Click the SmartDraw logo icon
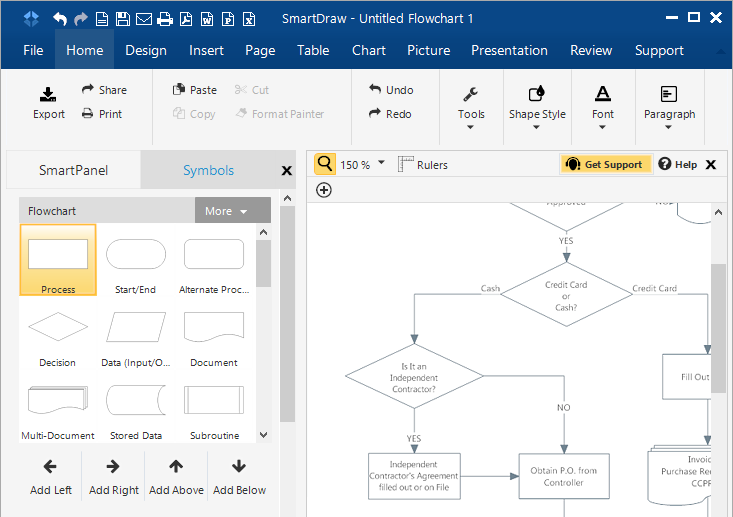 [31, 19]
